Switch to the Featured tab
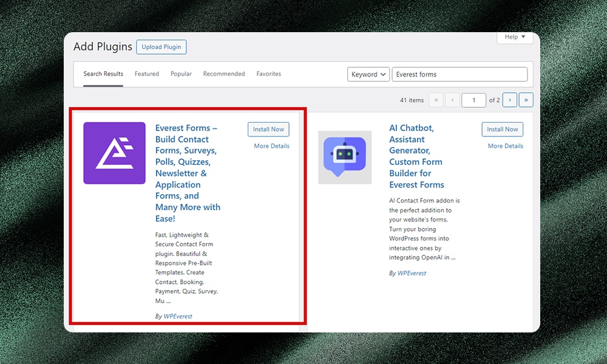 (146, 73)
